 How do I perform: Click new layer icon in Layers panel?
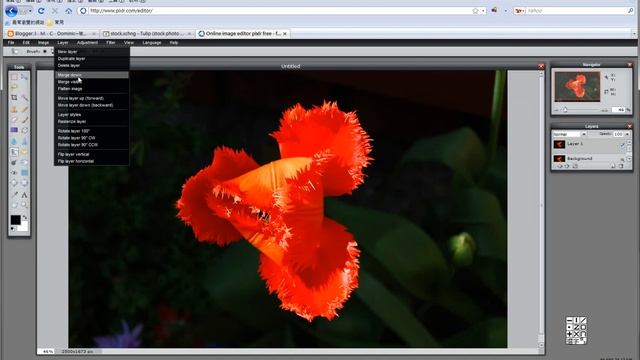click(613, 166)
